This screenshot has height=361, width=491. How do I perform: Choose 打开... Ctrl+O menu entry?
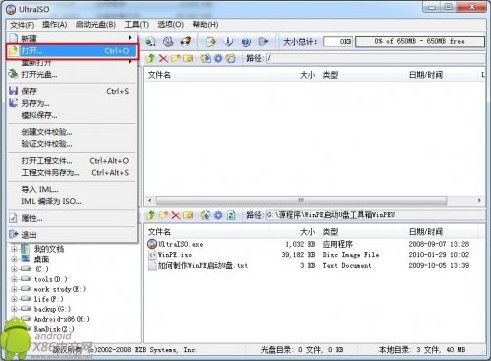tap(72, 51)
